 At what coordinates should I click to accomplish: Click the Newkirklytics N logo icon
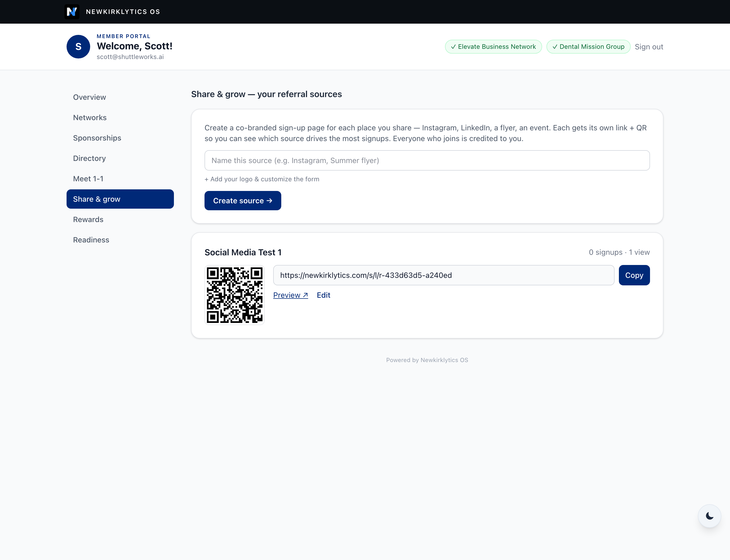click(72, 12)
